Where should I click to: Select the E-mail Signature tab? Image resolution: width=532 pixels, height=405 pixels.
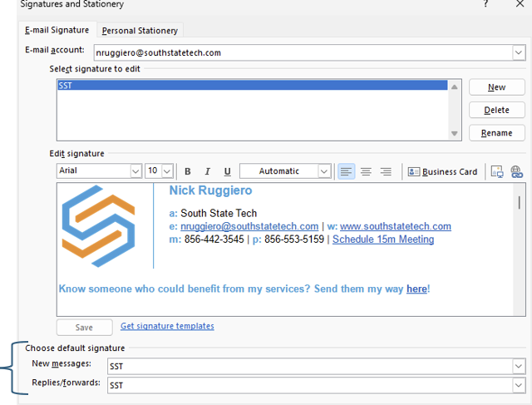[57, 31]
